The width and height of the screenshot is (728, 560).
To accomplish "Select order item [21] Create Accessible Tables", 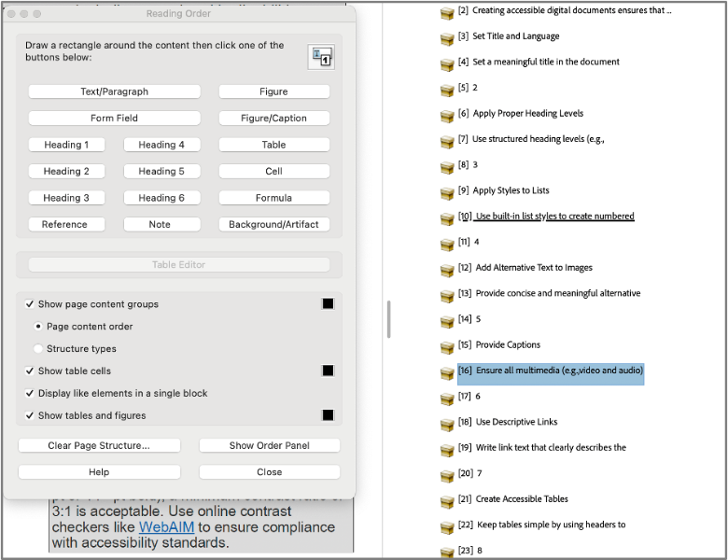I will tap(513, 498).
